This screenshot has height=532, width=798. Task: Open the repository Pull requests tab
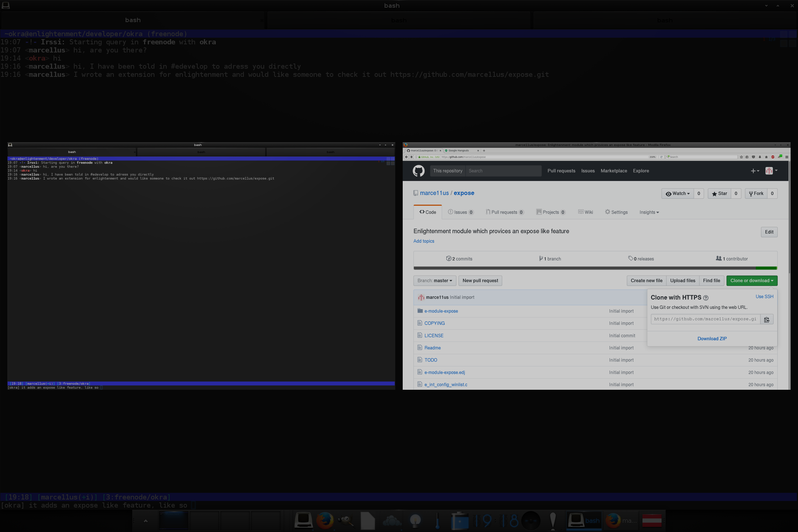(x=505, y=212)
